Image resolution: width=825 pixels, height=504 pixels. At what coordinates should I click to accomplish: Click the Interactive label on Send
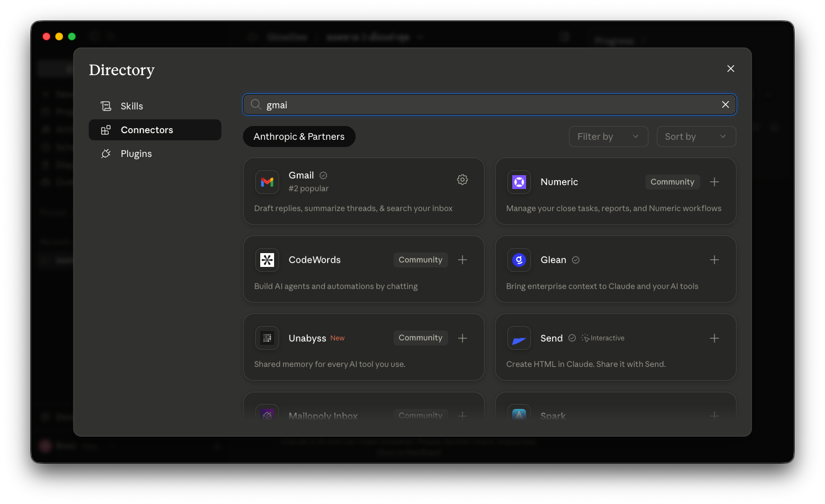(x=607, y=338)
